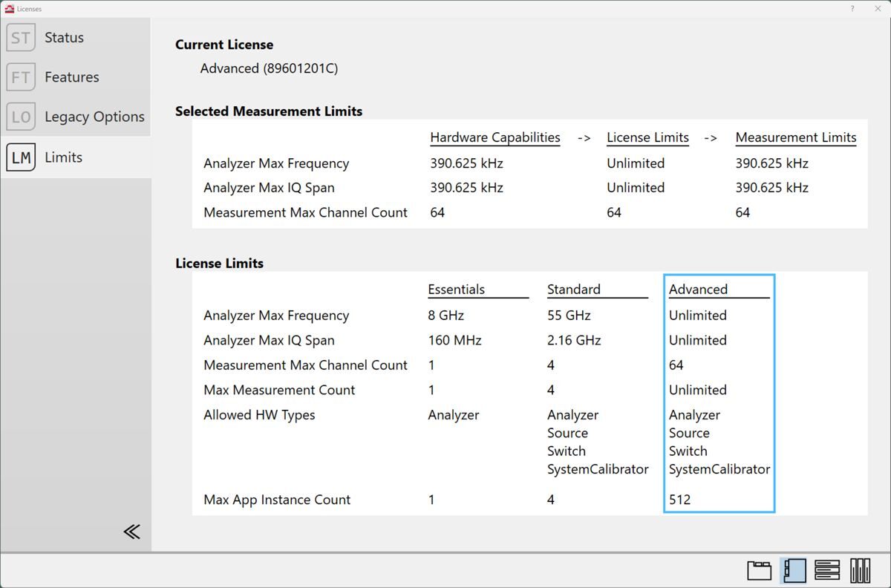Click Switch under the Advanced column
This screenshot has height=588, width=891.
click(x=688, y=451)
